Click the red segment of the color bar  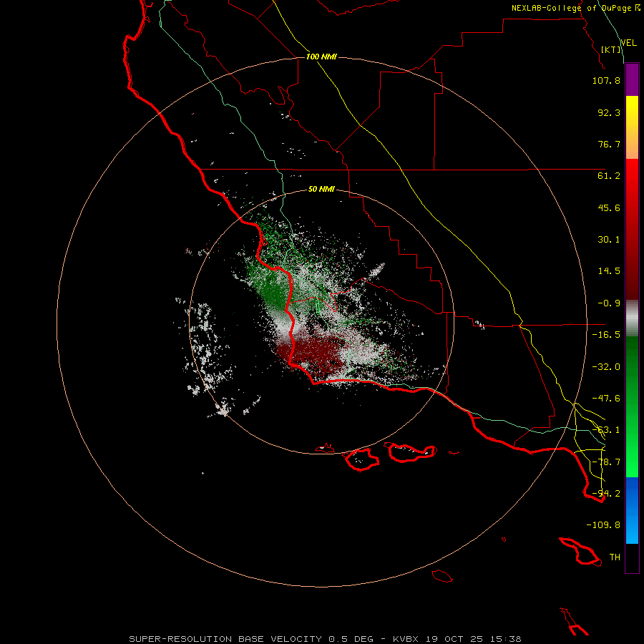[632, 229]
